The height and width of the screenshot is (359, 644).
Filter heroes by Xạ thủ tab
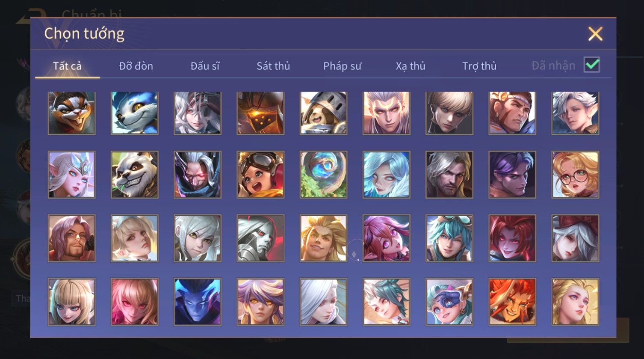pos(411,66)
